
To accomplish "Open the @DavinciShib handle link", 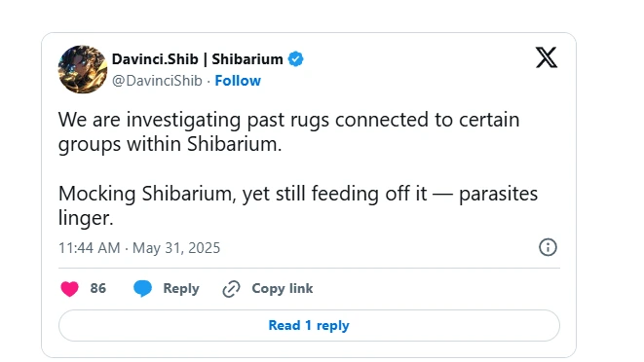I will tap(157, 81).
